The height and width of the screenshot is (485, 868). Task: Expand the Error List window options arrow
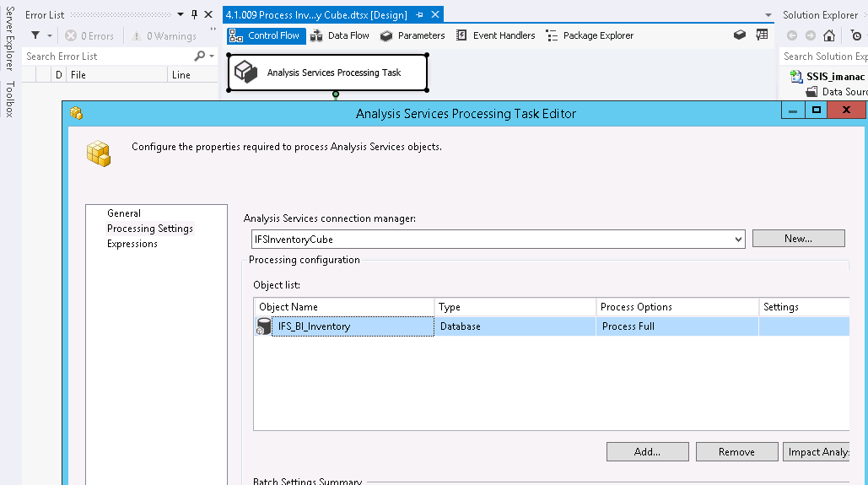tap(181, 15)
